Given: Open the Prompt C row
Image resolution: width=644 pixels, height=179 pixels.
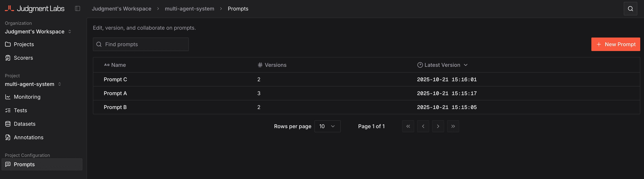Looking at the screenshot, I should click(115, 79).
